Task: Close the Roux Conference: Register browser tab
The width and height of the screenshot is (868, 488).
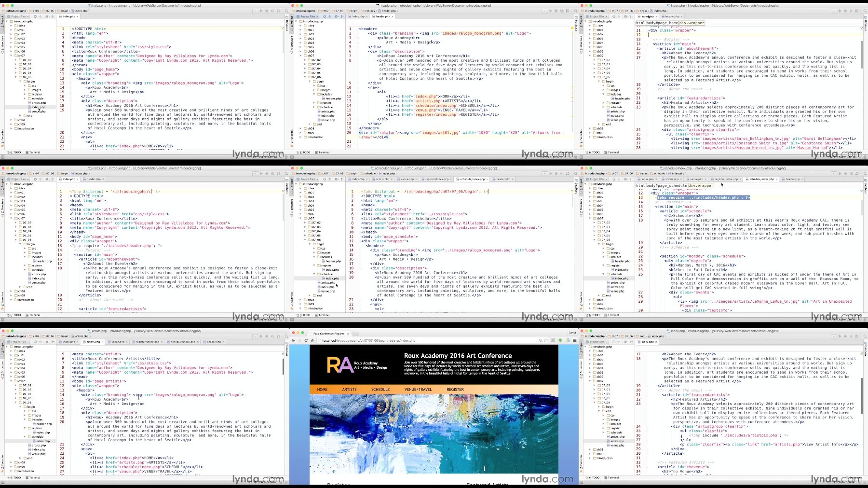Action: [x=348, y=334]
